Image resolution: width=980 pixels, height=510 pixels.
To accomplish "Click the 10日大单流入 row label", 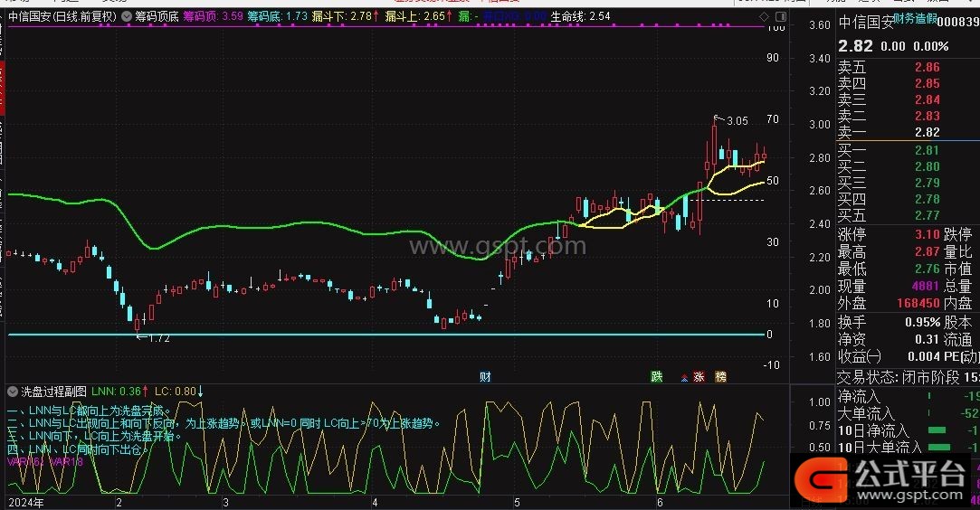I will click(880, 447).
